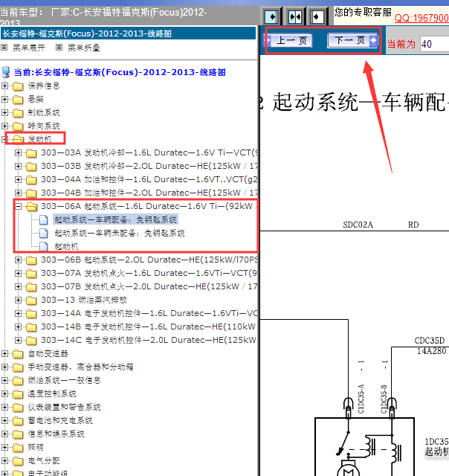Viewport: 449px width, 476px height.
Task: Click the 菜单展开 list icon
Action: (4, 48)
